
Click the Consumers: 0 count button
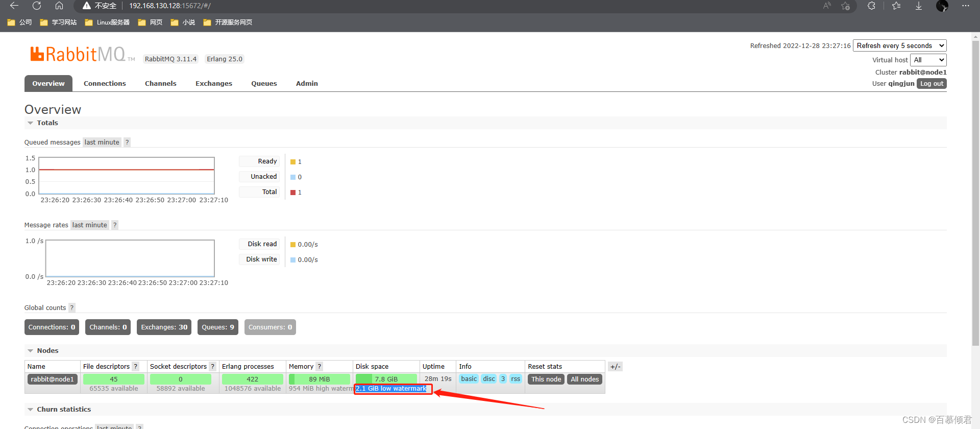(270, 327)
